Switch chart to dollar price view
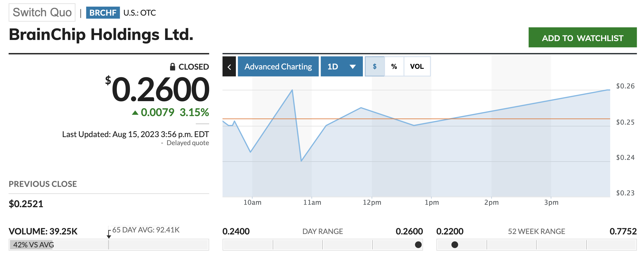The width and height of the screenshot is (644, 259). tap(375, 67)
